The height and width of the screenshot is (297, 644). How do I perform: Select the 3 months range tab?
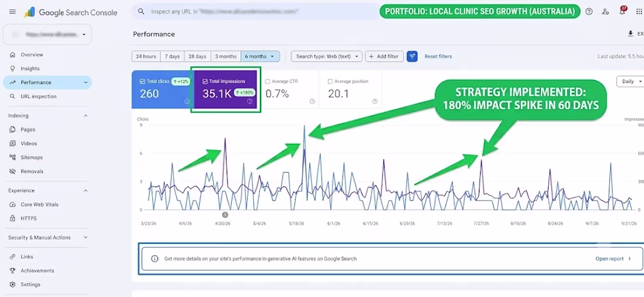pos(225,56)
